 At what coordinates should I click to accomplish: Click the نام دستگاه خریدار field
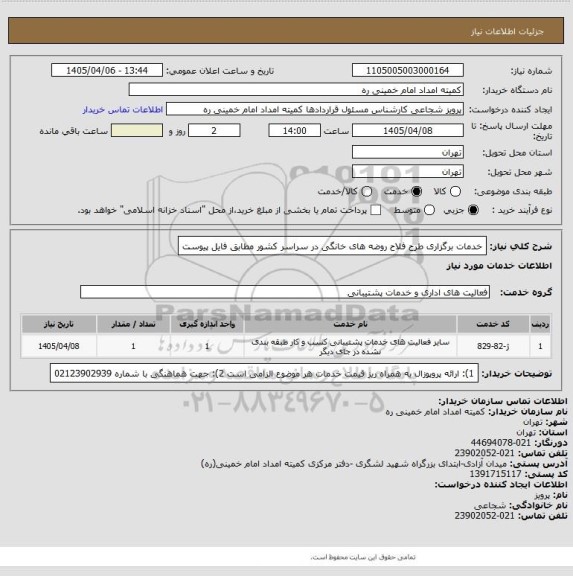[296, 90]
